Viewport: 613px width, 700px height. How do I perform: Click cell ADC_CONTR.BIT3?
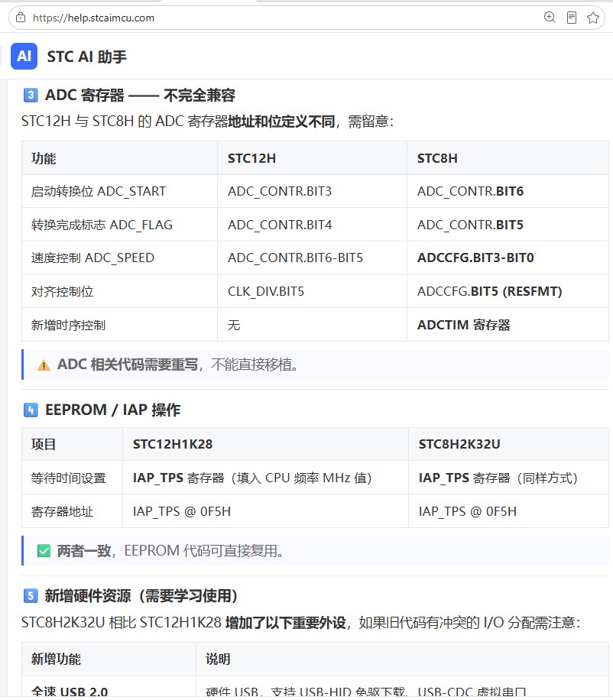coord(312,191)
